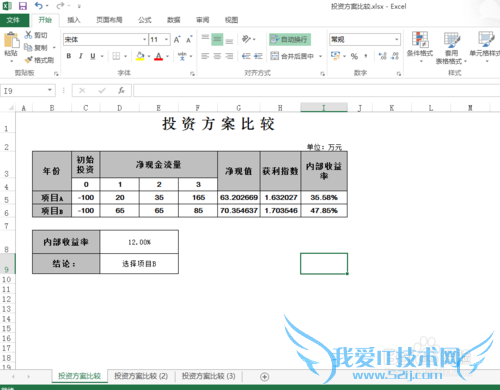Decrease decimal places
500x390 pixels.
click(x=395, y=56)
